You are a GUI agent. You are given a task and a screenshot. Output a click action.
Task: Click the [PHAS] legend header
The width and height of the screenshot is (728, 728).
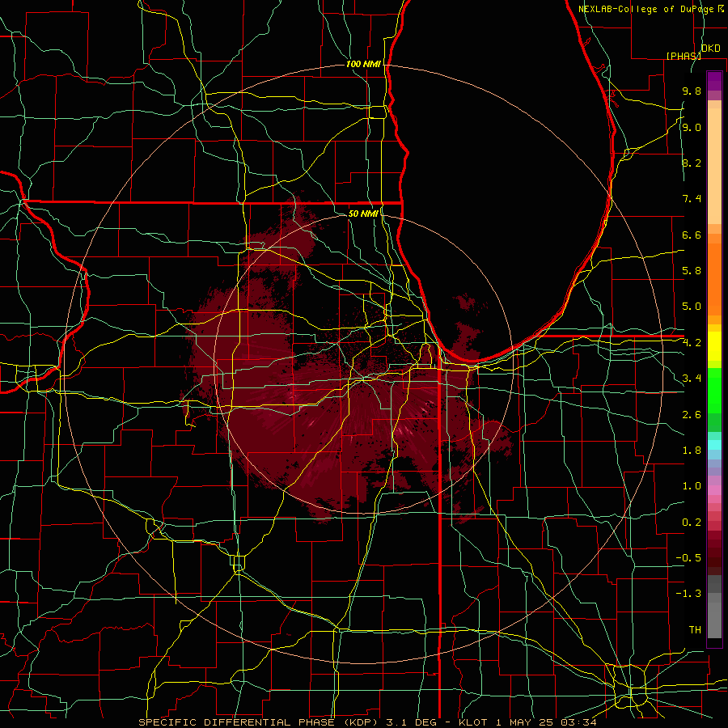tap(684, 56)
